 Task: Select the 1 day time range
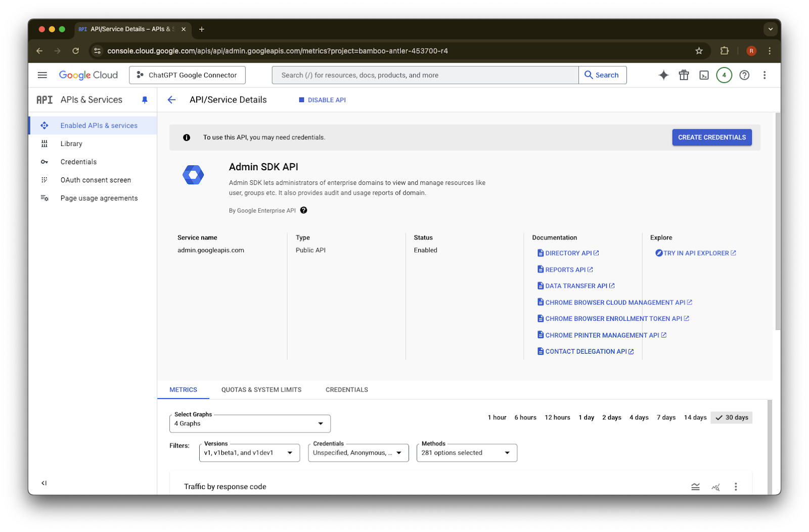587,417
